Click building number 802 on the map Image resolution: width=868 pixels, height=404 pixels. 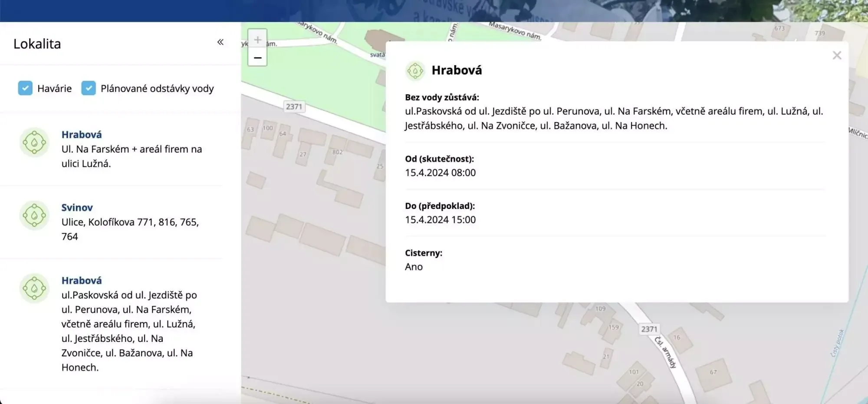pyautogui.click(x=337, y=152)
